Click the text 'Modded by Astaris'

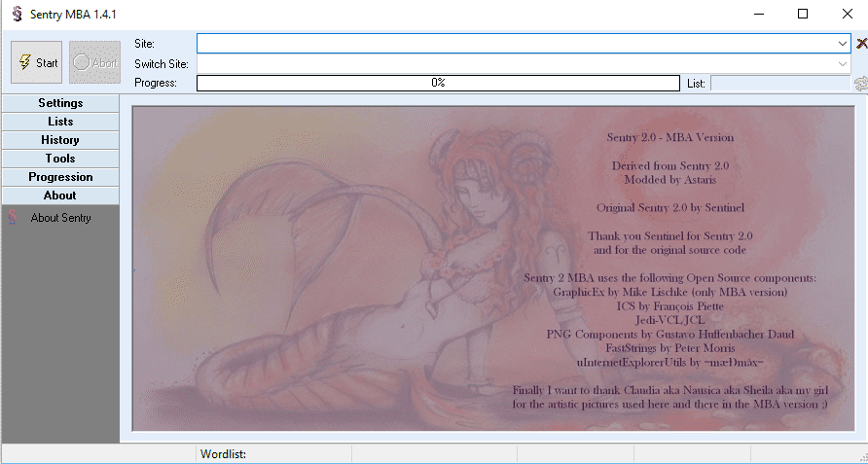669,180
